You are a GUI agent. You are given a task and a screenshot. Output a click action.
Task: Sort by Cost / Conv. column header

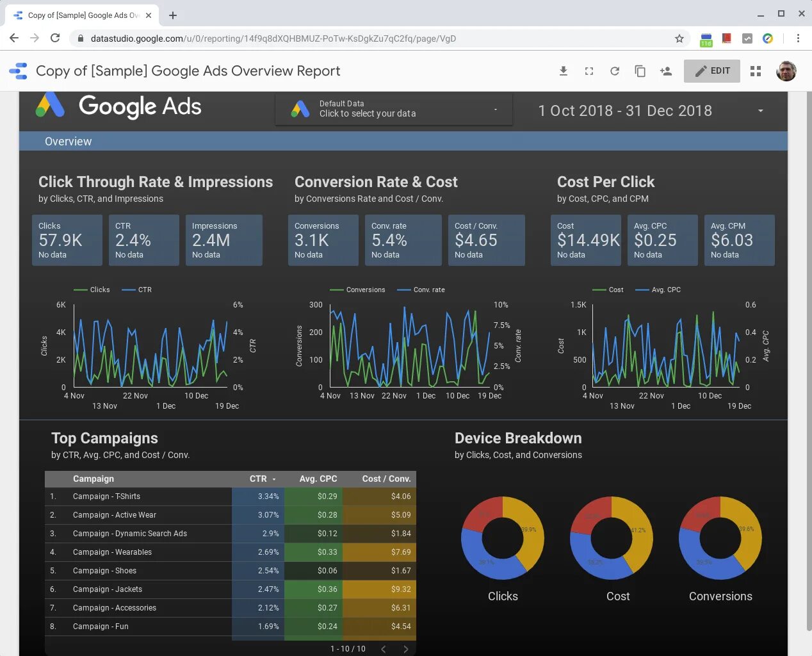coord(386,479)
